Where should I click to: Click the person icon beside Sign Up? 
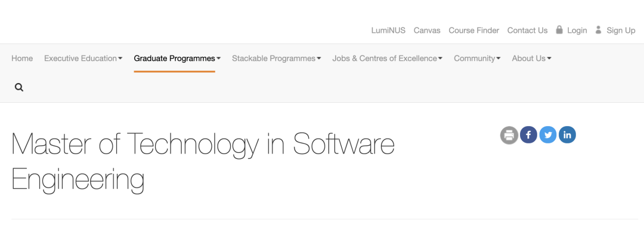599,30
